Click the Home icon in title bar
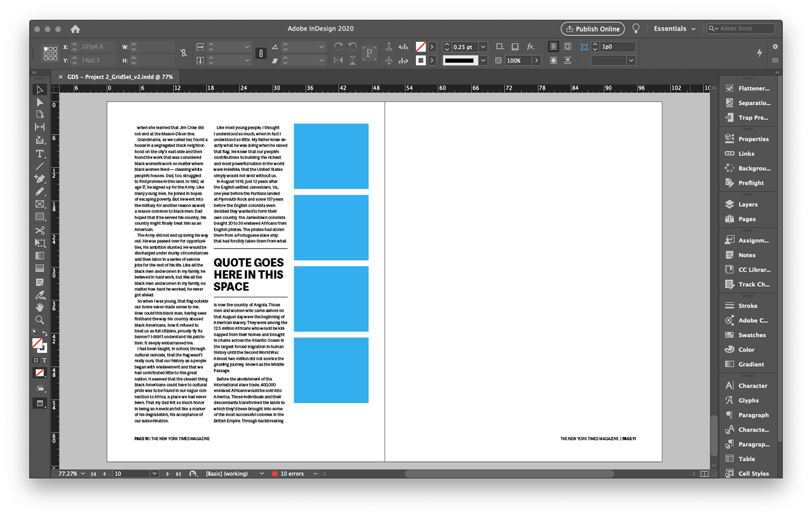Screen dimensions: 812x517 (75, 28)
